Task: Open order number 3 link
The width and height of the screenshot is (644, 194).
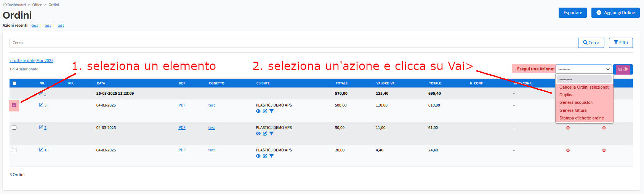Action: [45, 105]
